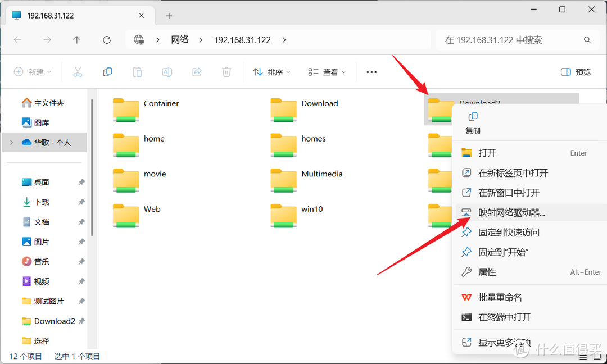Click the Cut scissors icon in toolbar
607x364 pixels.
[x=78, y=72]
